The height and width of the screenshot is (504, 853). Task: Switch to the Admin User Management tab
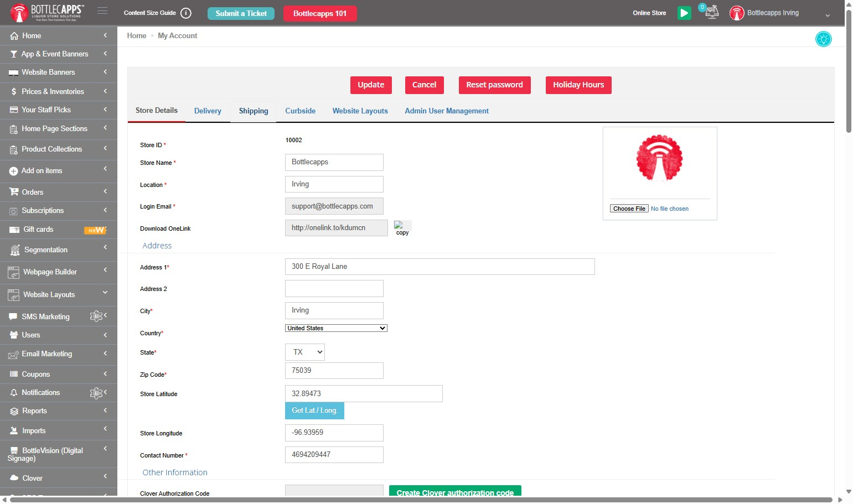click(x=447, y=111)
